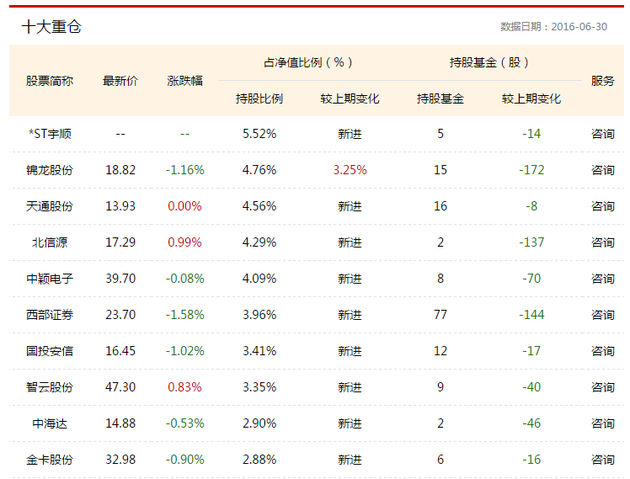Open the 国投安信 stock link
This screenshot has height=479, width=630.
tap(50, 351)
